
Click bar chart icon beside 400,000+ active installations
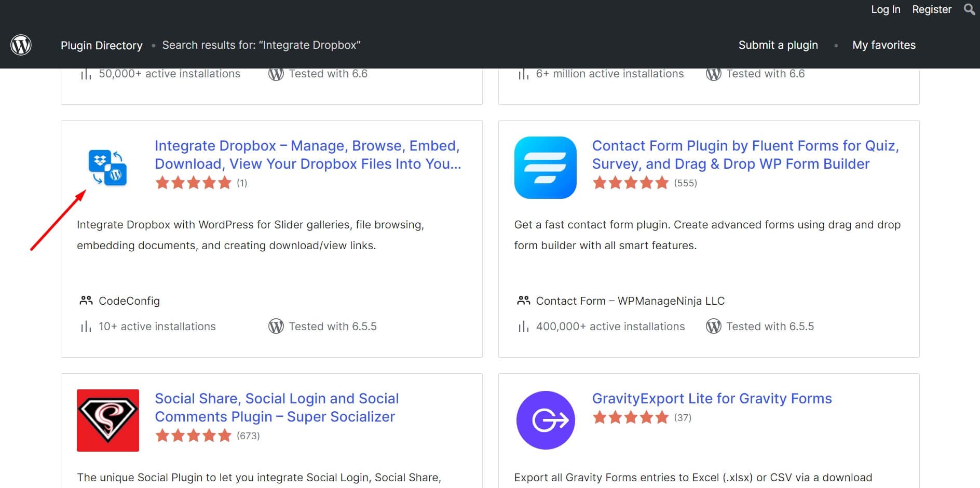(523, 327)
